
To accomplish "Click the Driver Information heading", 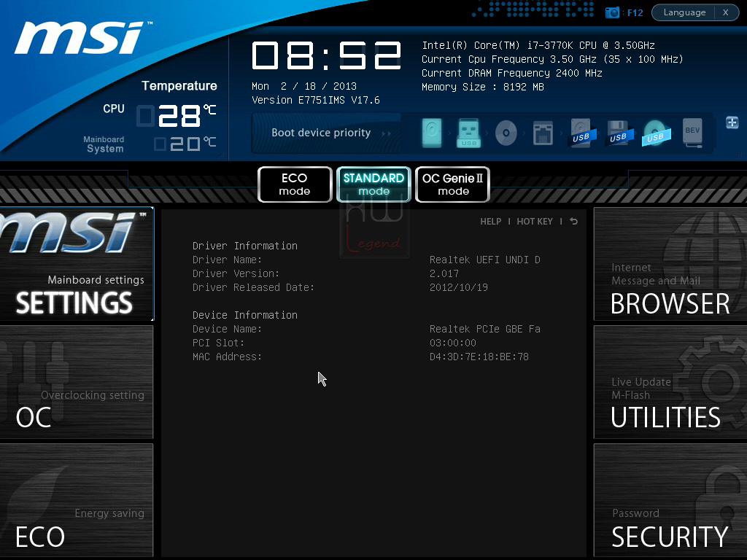I will (x=245, y=246).
